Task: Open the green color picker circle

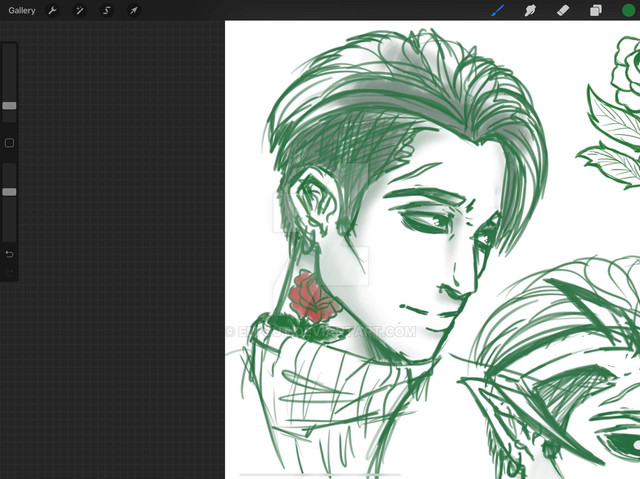Action: pos(628,11)
